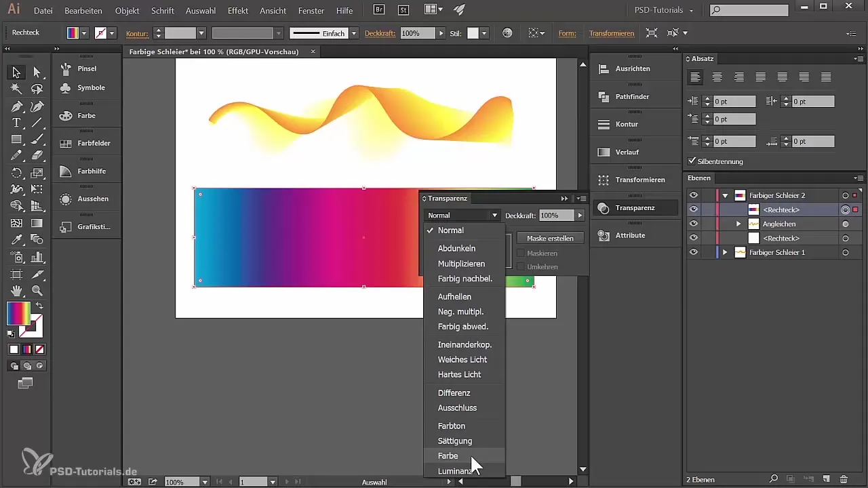Select the Rotate tool
The width and height of the screenshot is (868, 488).
click(x=16, y=173)
